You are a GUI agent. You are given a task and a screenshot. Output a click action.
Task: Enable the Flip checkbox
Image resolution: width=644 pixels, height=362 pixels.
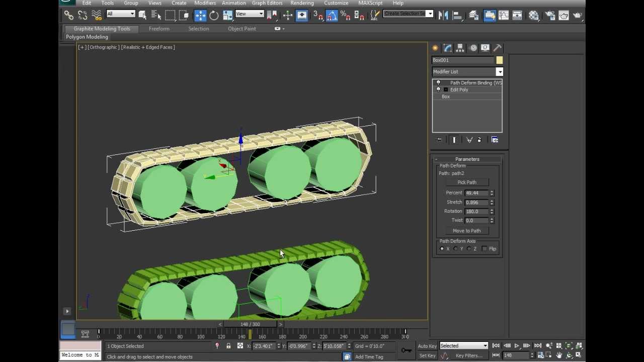485,249
